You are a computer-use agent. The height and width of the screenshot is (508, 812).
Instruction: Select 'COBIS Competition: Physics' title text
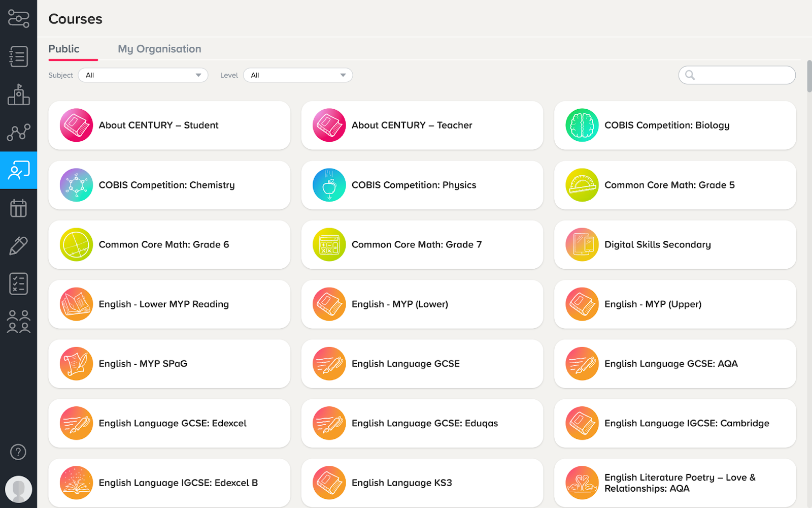414,185
